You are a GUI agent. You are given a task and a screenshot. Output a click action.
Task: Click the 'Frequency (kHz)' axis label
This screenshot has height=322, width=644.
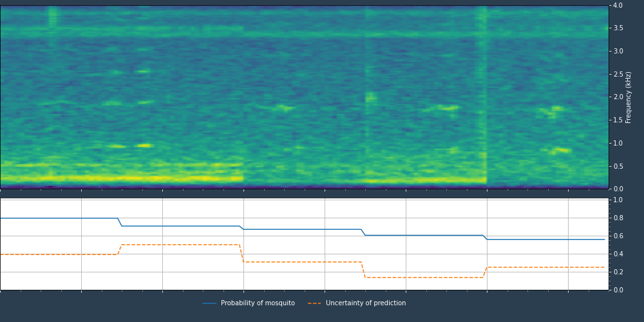(629, 97)
